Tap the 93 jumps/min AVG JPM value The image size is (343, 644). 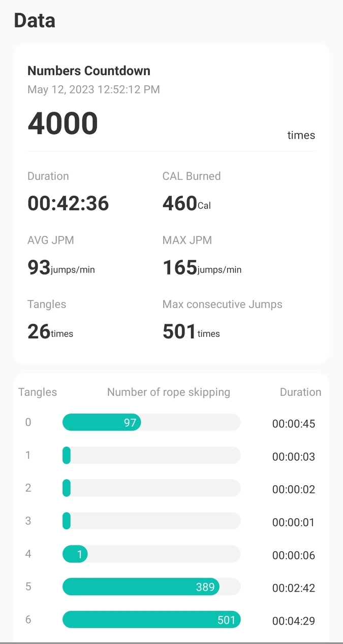(x=61, y=267)
